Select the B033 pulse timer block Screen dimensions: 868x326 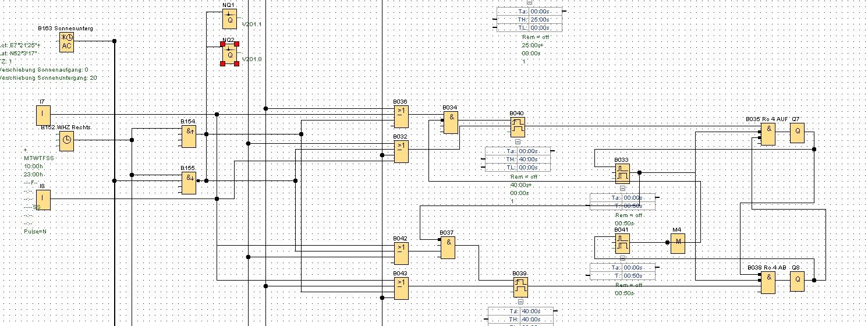[x=622, y=173]
